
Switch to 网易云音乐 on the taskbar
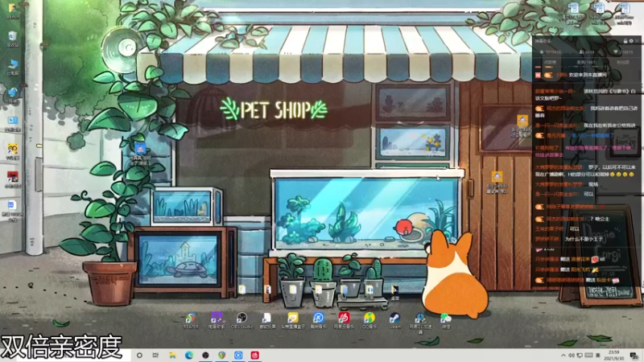tap(254, 355)
